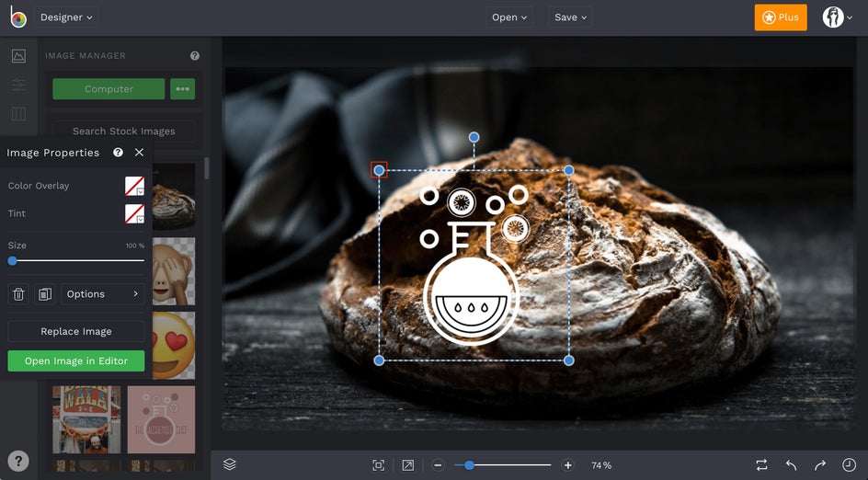Close the Image Properties panel
This screenshot has height=480, width=868.
[139, 153]
